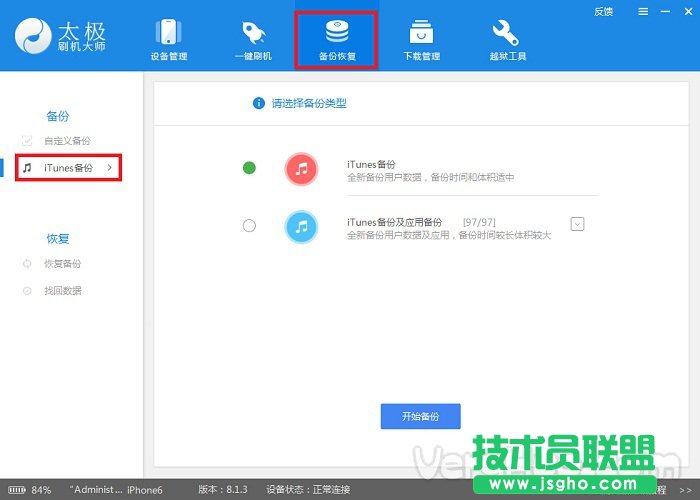Click the chevron next to iTunes备份 sidebar item
This screenshot has height=500, width=700.
click(109, 167)
